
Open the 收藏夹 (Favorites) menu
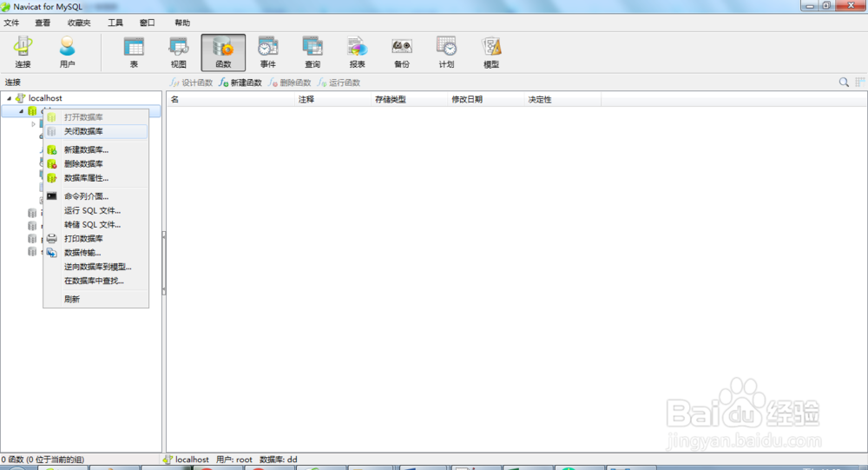click(x=79, y=23)
